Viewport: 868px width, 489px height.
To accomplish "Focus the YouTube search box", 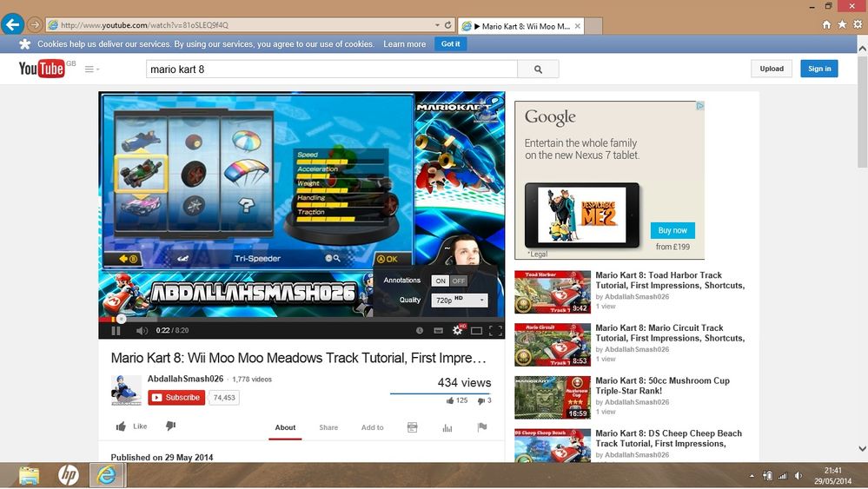I will click(332, 69).
